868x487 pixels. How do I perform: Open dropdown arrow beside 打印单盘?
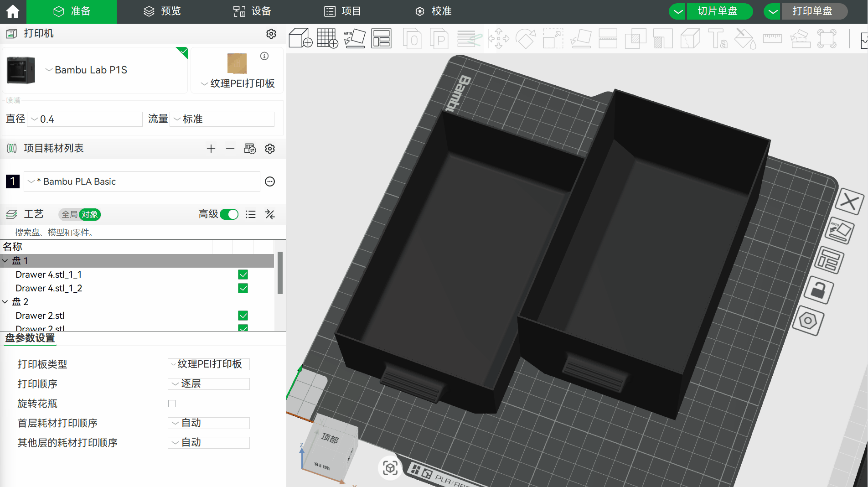[773, 11]
